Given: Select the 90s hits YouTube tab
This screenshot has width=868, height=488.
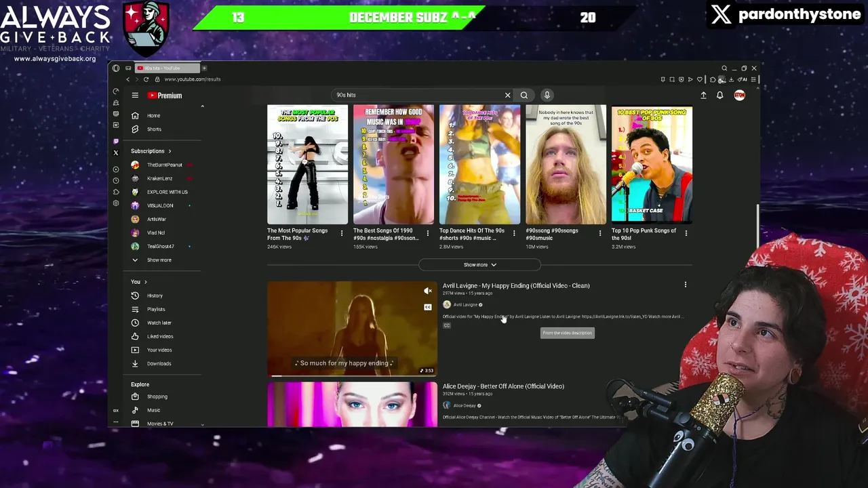Looking at the screenshot, I should 166,68.
